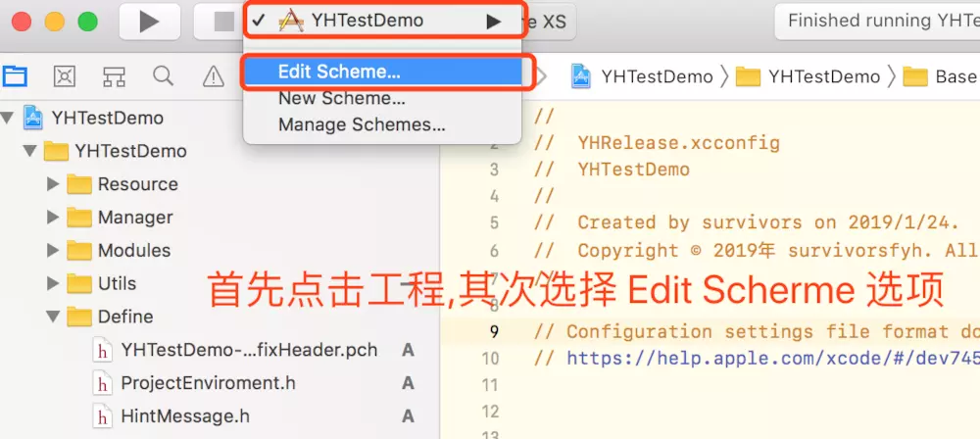The width and height of the screenshot is (980, 439).
Task: Click header file icon of HintMessage.h
Action: [101, 415]
